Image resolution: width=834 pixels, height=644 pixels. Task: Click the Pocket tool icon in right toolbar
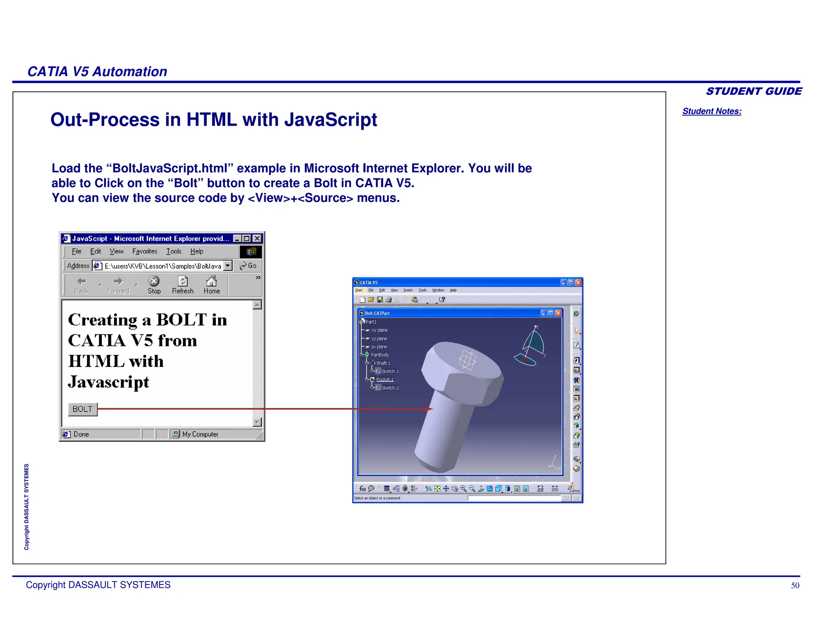pos(577,370)
